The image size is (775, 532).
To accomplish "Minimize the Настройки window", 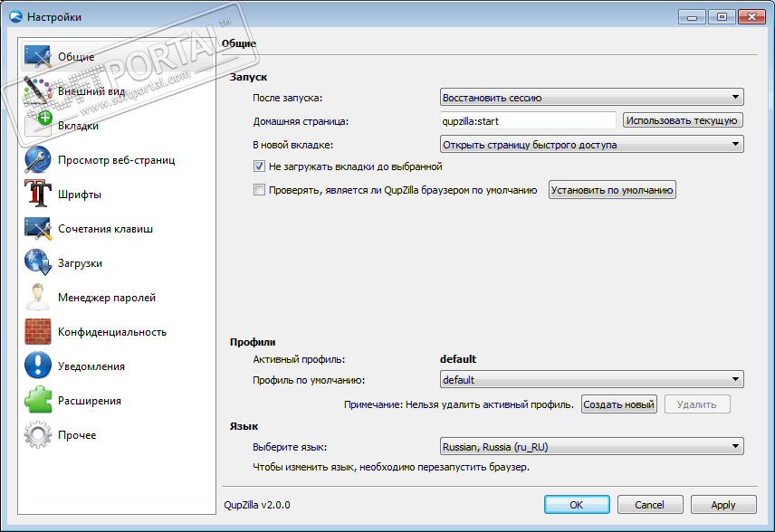I will (692, 17).
